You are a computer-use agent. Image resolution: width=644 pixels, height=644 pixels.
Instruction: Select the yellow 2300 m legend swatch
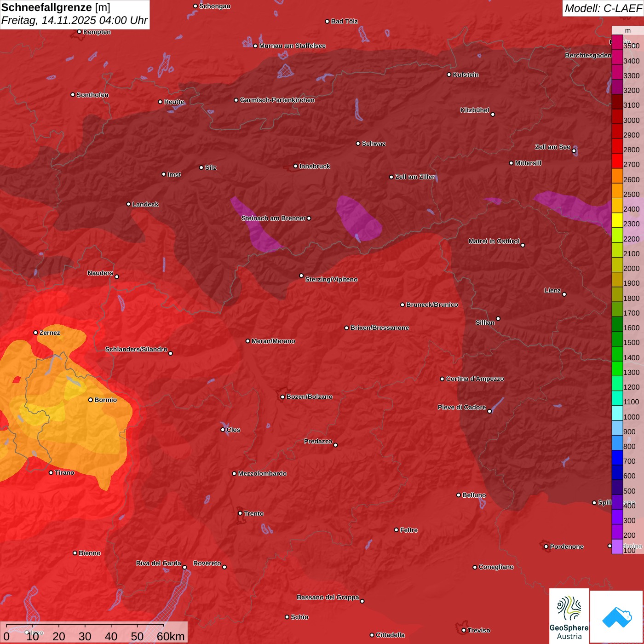point(617,220)
